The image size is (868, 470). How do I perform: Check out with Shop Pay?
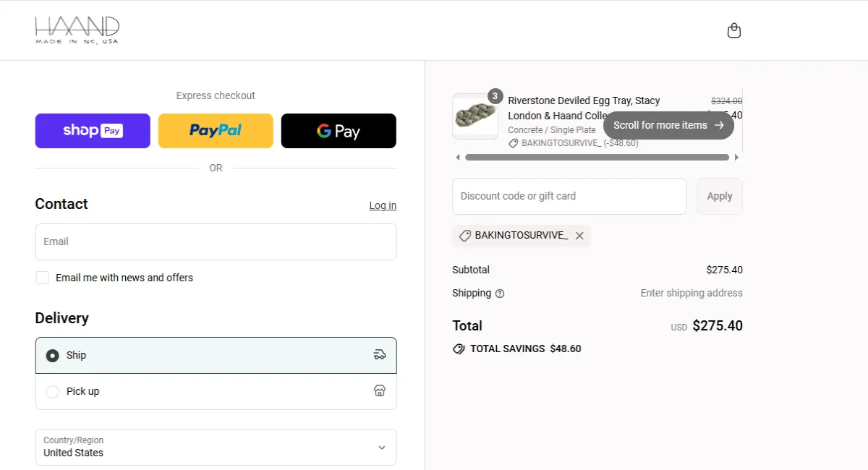click(92, 130)
